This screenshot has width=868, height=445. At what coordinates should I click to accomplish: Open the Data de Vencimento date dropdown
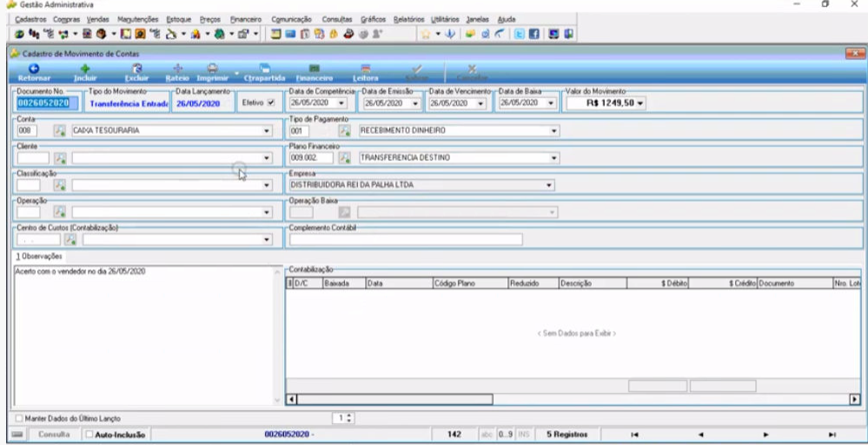[480, 103]
